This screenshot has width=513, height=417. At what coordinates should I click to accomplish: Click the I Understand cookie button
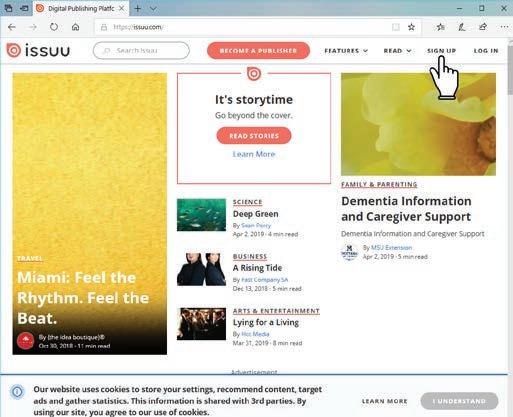[x=459, y=401]
